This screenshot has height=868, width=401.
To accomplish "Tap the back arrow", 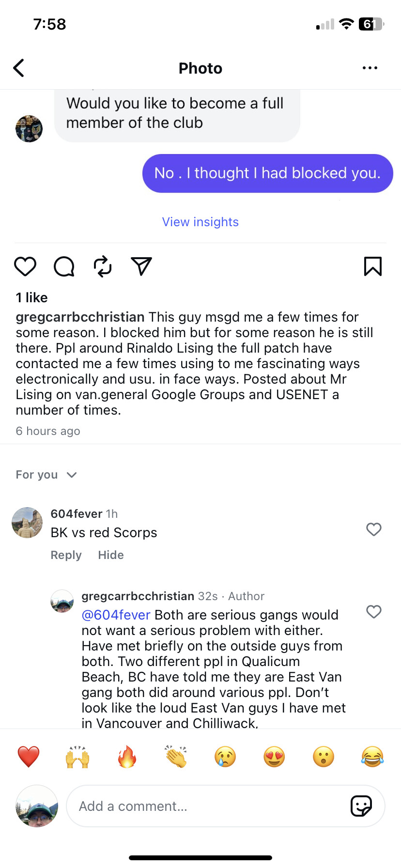I will pyautogui.click(x=19, y=68).
